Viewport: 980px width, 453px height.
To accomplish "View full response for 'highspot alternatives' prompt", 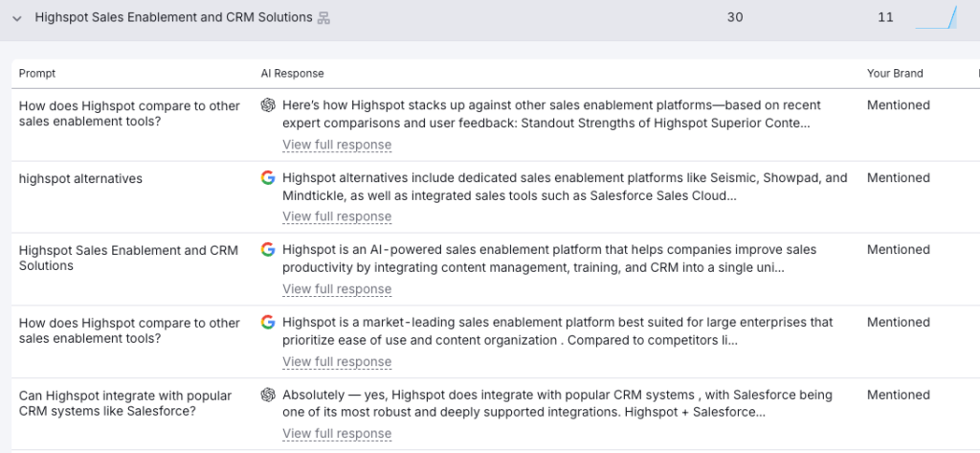I will 337,216.
